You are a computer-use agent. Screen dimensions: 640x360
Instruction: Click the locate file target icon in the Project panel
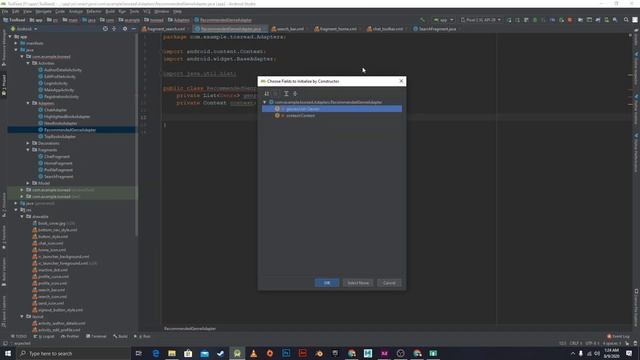click(105, 29)
